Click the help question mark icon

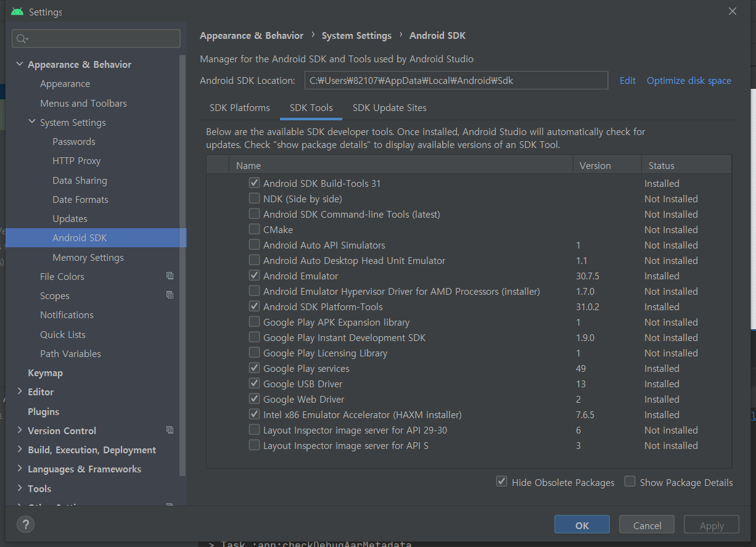[25, 525]
